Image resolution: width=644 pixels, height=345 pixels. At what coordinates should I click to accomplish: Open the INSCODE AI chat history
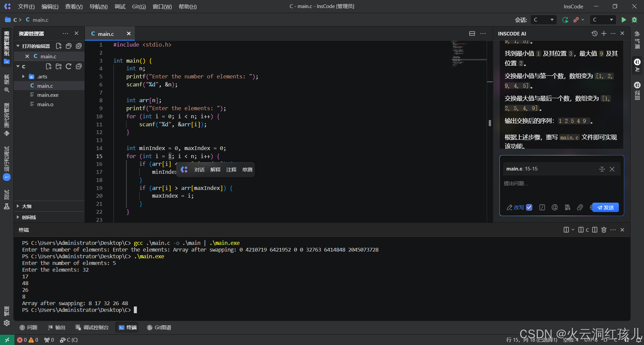pos(594,33)
